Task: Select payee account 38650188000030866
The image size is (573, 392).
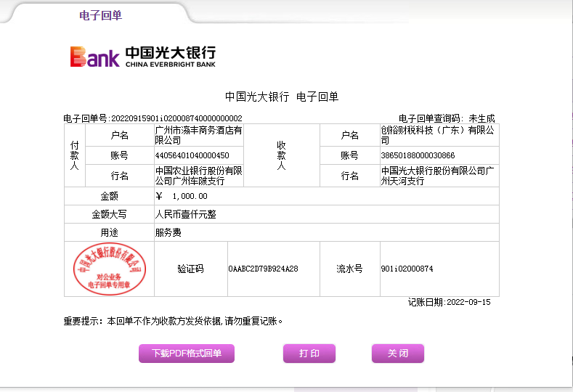Action: point(418,155)
